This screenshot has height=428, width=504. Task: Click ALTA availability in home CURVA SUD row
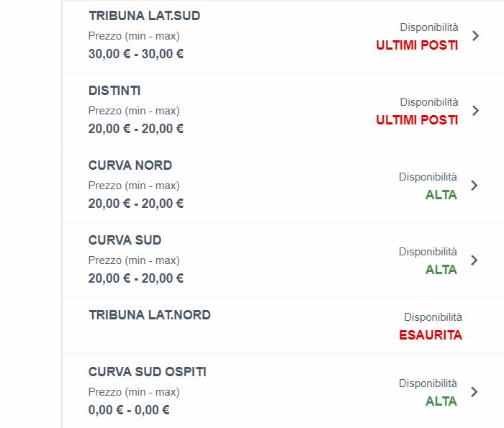coord(441,270)
